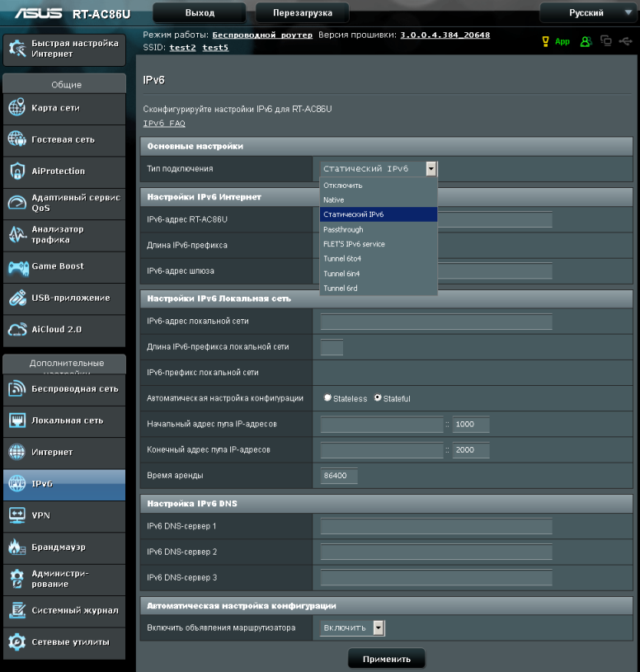The width and height of the screenshot is (640, 672).
Task: Open the Русский language dropdown
Action: point(588,13)
